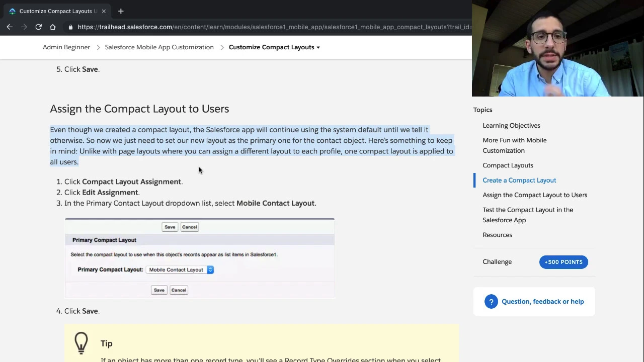Screen dimensions: 644x362
Task: Open the Salesforce Mobile App Customization breadcrumb
Action: 159,47
